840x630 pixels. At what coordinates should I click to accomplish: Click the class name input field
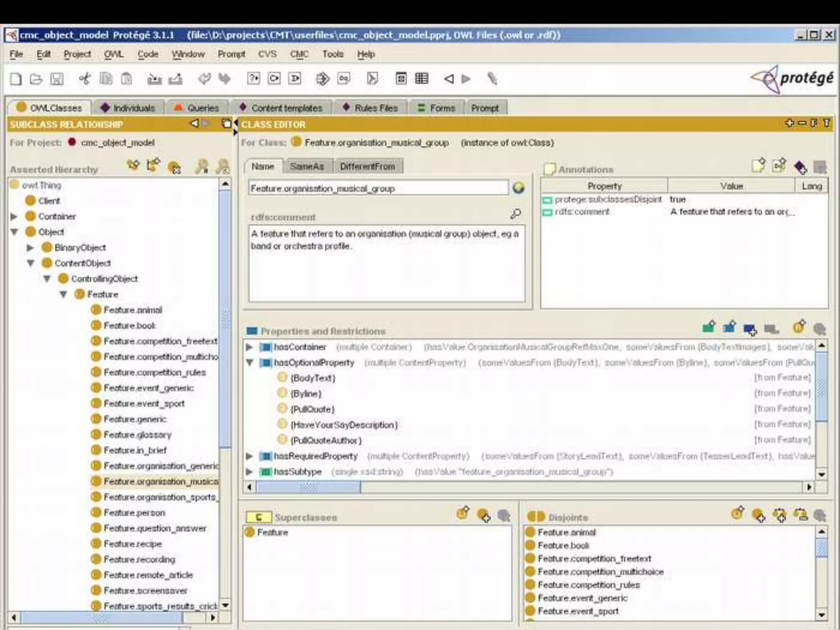377,188
